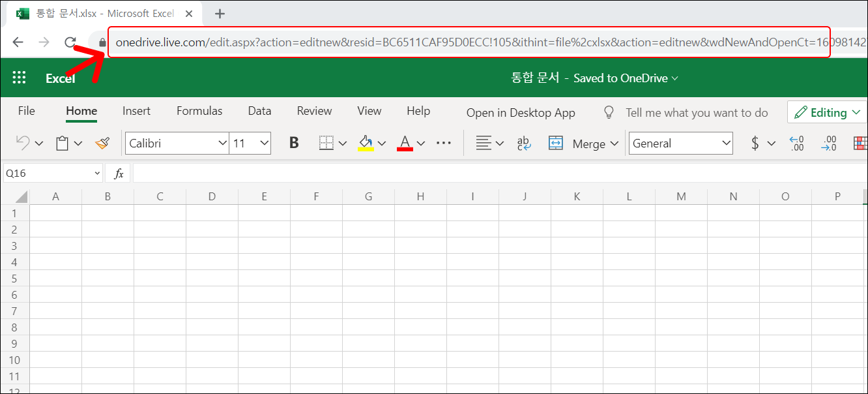This screenshot has height=394, width=868.
Task: Toggle bold formatting
Action: [x=294, y=144]
